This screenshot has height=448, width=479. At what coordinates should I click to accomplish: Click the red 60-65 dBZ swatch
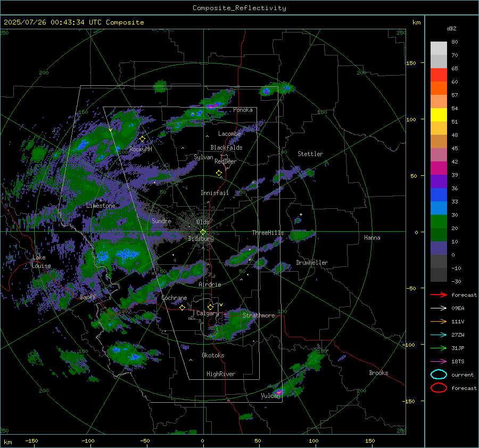pyautogui.click(x=439, y=75)
